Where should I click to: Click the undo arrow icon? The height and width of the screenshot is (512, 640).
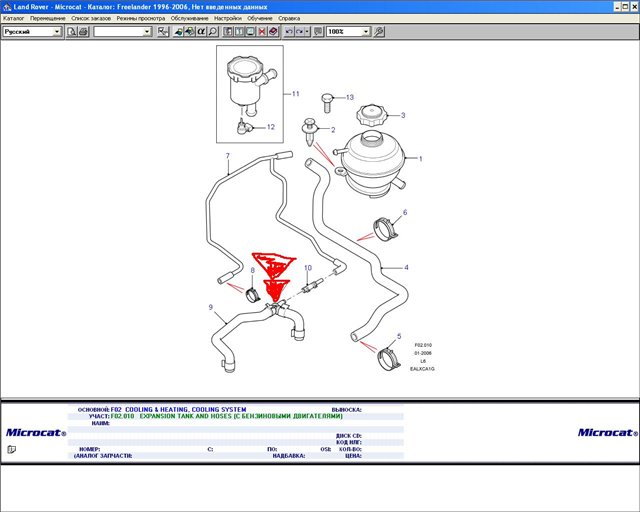[289, 31]
